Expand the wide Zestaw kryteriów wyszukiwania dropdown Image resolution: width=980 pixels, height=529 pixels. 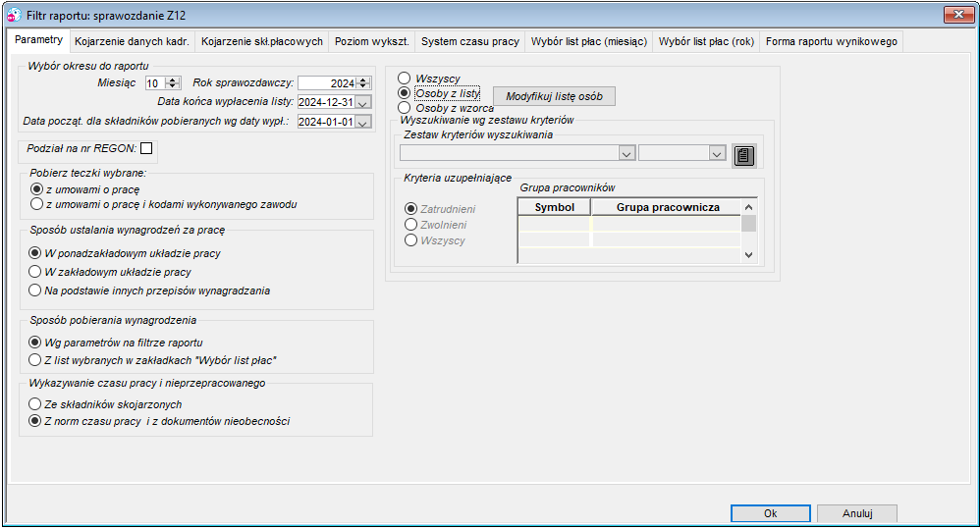pos(626,153)
